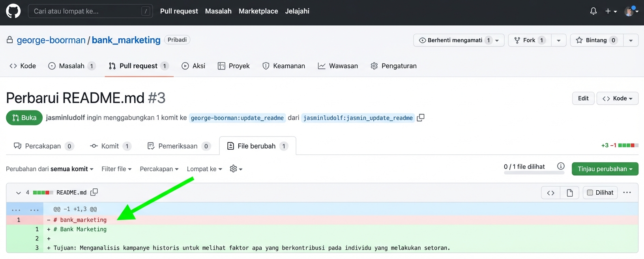This screenshot has height=259, width=644.
Task: Open the Komit tab
Action: tap(110, 146)
